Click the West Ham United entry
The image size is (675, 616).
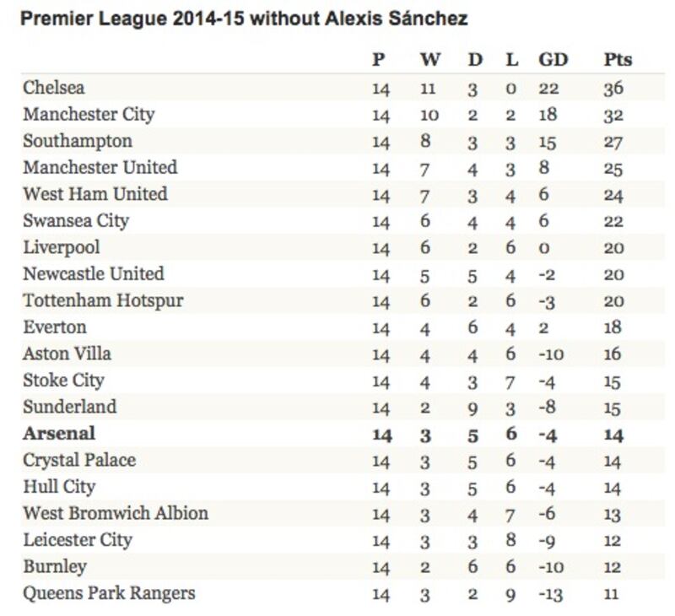95,194
